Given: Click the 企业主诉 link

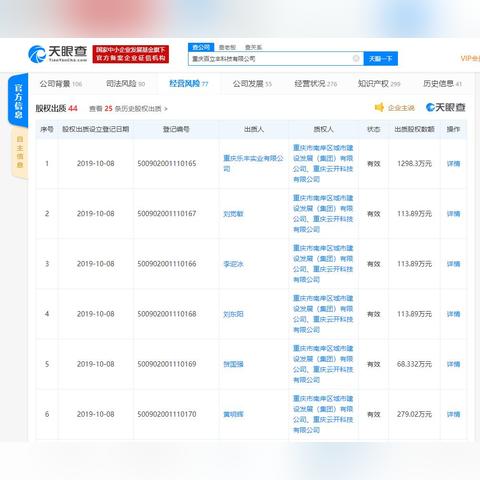Looking at the screenshot, I should [401, 108].
